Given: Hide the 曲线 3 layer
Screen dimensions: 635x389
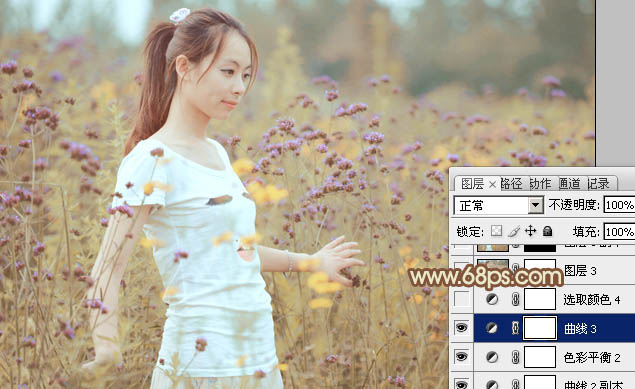Looking at the screenshot, I should click(461, 328).
